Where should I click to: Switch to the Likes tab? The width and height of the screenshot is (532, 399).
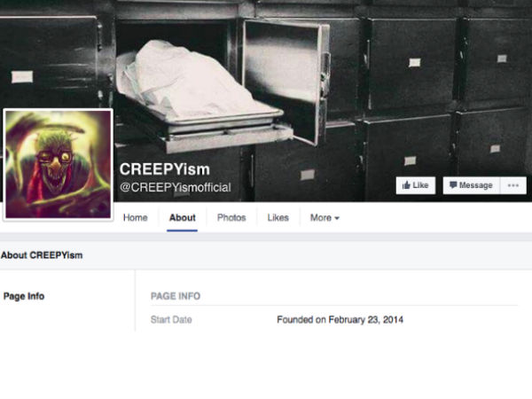pyautogui.click(x=278, y=217)
